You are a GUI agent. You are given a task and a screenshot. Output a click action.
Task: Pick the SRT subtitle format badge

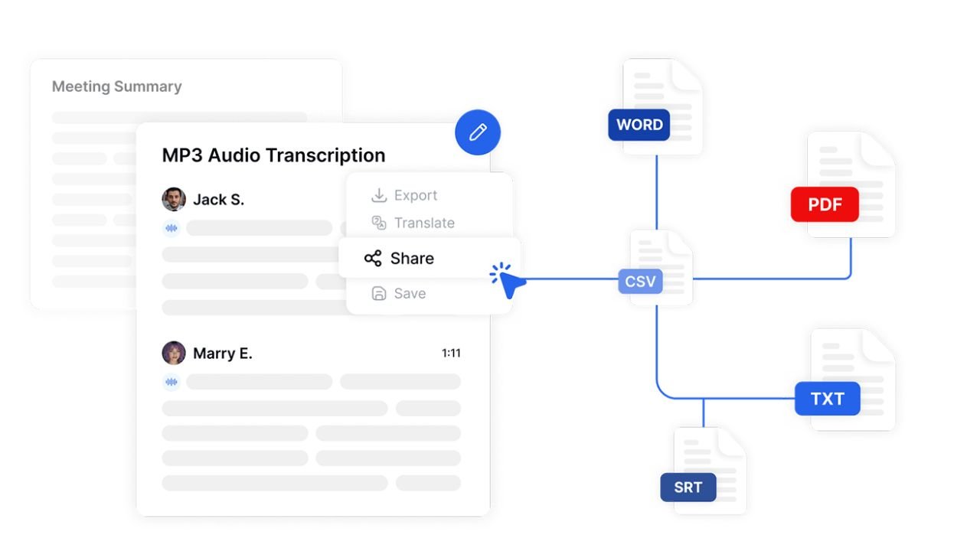pyautogui.click(x=688, y=487)
